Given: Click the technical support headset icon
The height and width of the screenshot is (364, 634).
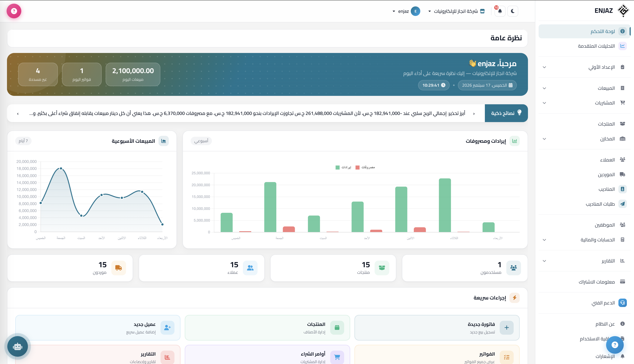Looking at the screenshot, I should [622, 303].
